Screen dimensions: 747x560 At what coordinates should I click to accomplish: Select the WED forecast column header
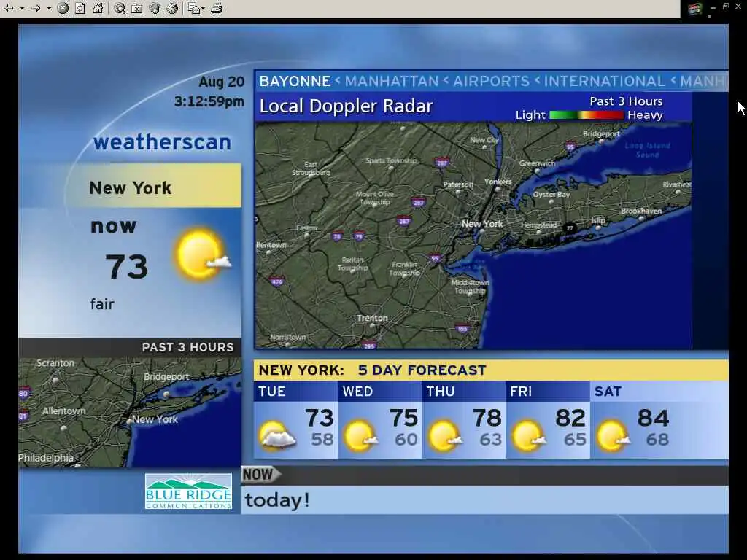tap(379, 392)
